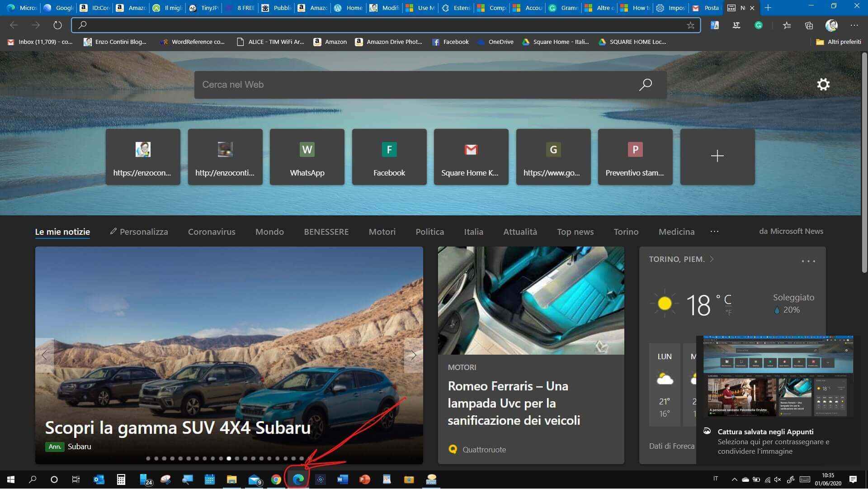Click the Grammarly extension icon

759,25
